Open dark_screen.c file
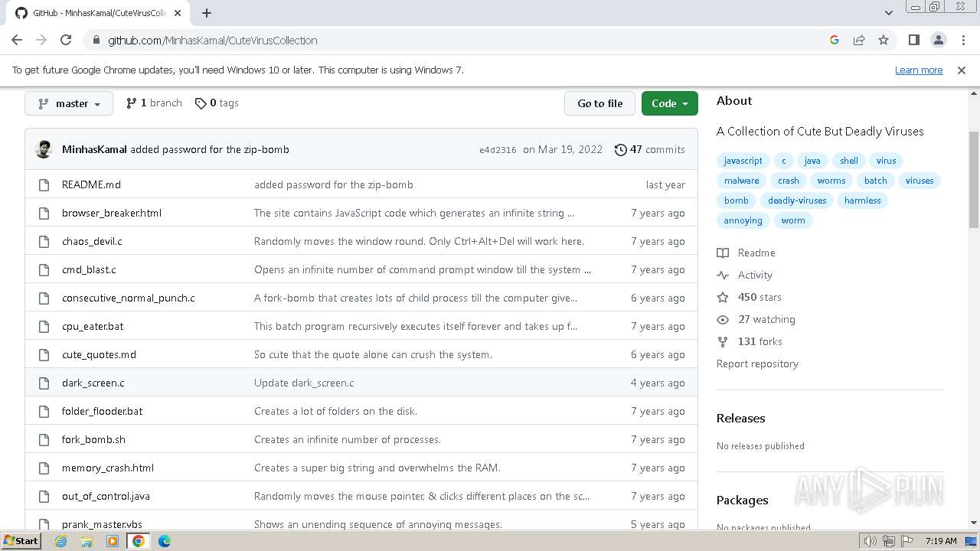The height and width of the screenshot is (551, 980). pos(93,383)
